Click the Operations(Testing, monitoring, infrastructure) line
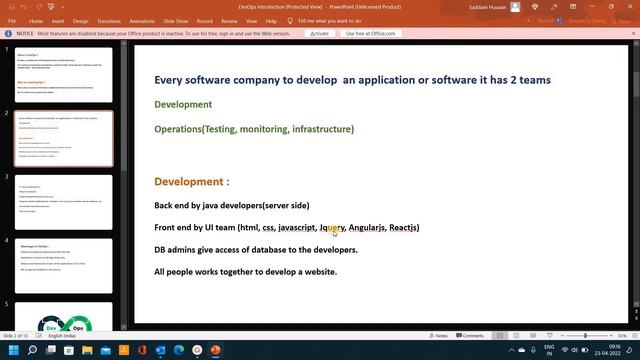 [254, 129]
